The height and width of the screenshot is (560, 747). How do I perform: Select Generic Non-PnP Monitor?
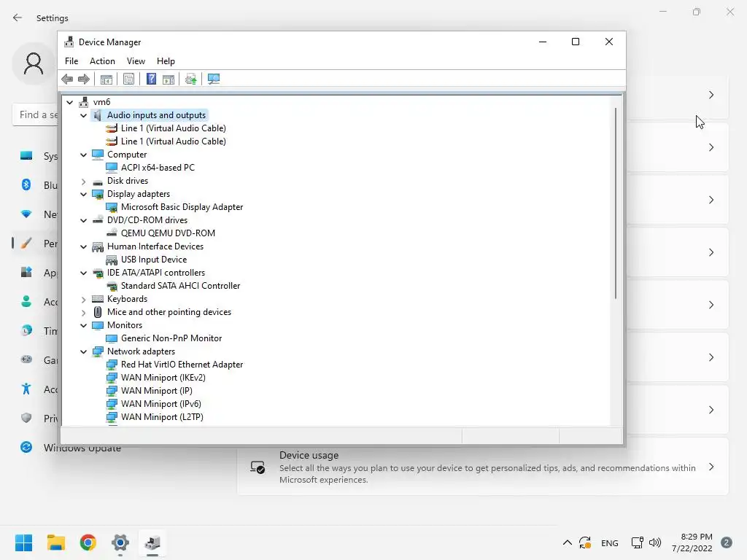(x=171, y=338)
